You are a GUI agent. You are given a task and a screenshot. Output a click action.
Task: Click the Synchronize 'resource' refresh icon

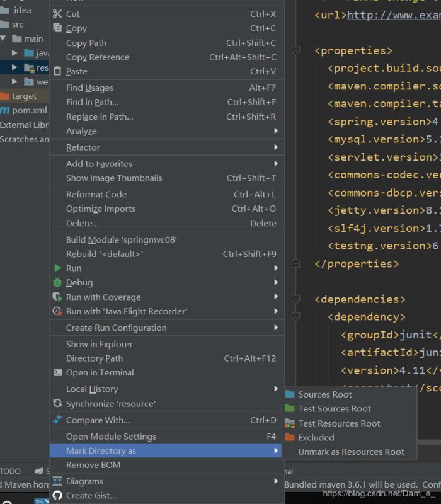(57, 404)
